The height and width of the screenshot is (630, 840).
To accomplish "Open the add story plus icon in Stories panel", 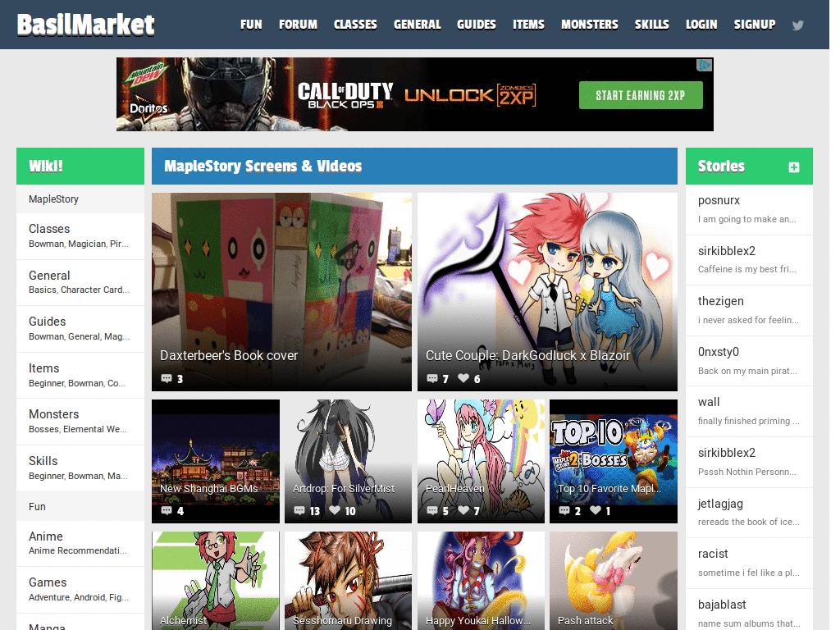I will [793, 167].
